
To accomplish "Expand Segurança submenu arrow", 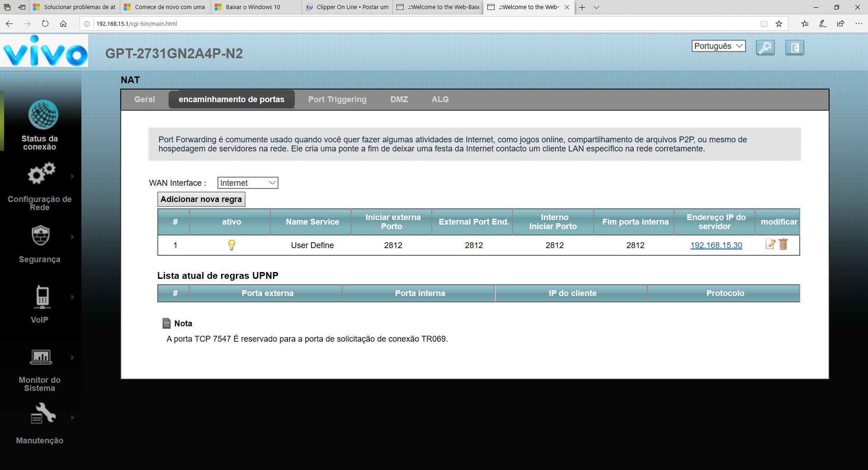I will [x=72, y=237].
